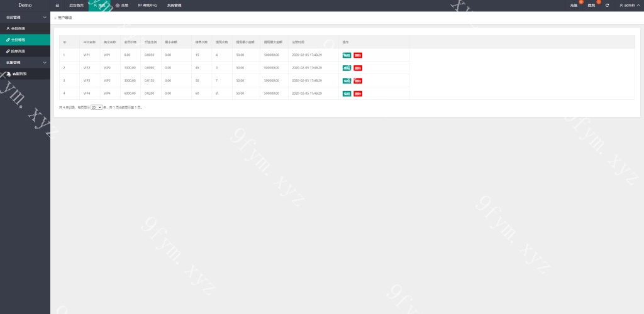Click the Demo logo text
This screenshot has height=314, width=644.
[25, 5]
